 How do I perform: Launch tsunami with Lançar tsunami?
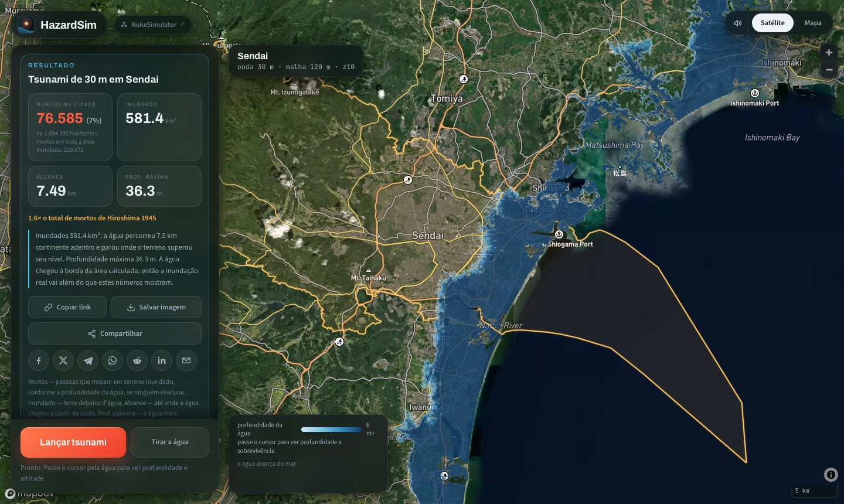[73, 442]
